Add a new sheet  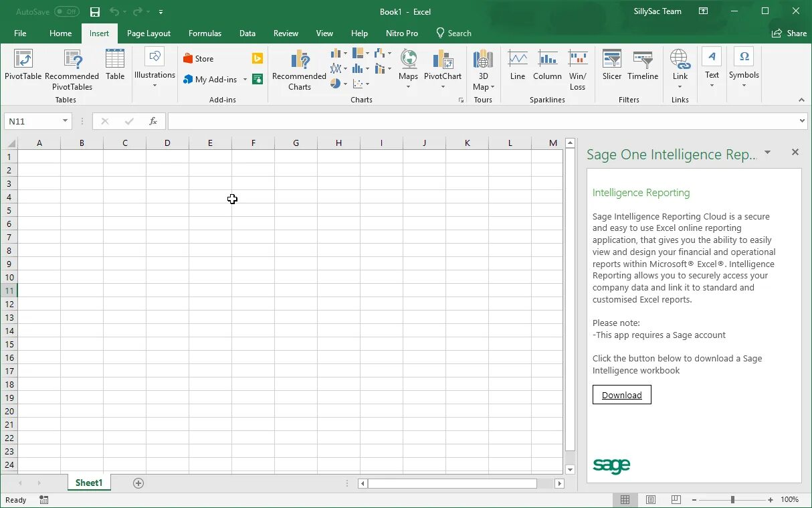point(138,483)
